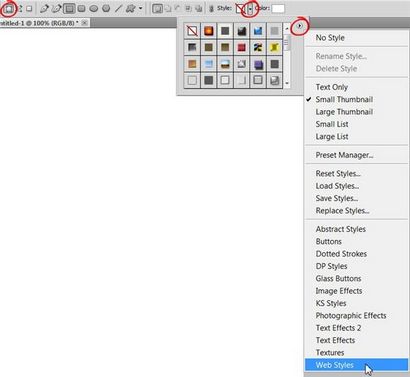Open Preset Manager...
The image size is (410, 377).
[x=344, y=155]
